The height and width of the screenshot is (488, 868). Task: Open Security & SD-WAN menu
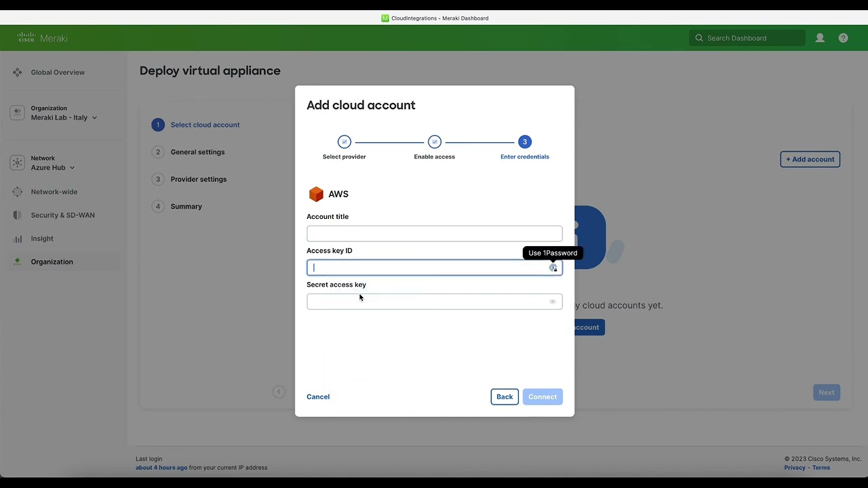62,215
